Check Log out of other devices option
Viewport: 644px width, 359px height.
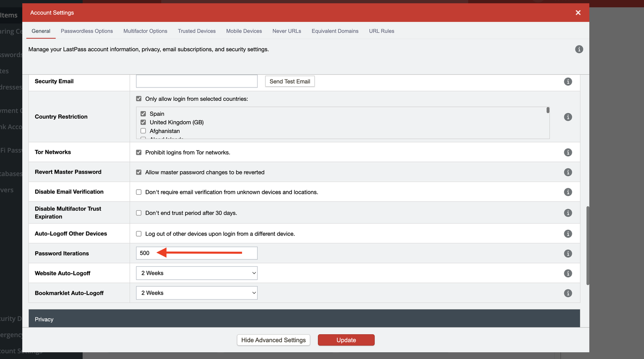tap(139, 234)
